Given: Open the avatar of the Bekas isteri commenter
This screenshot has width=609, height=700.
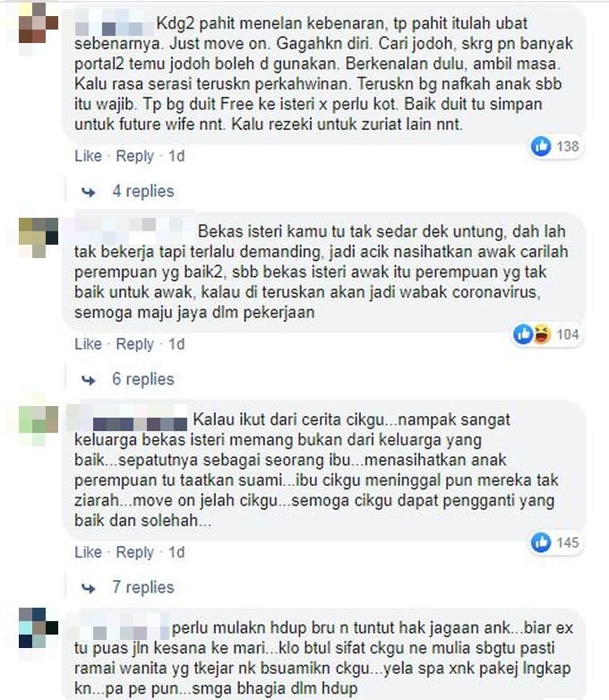Looking at the screenshot, I should click(x=39, y=237).
